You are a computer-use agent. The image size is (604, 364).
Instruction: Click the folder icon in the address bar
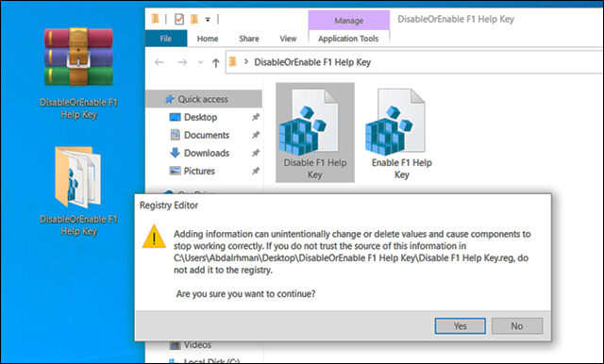coord(233,62)
